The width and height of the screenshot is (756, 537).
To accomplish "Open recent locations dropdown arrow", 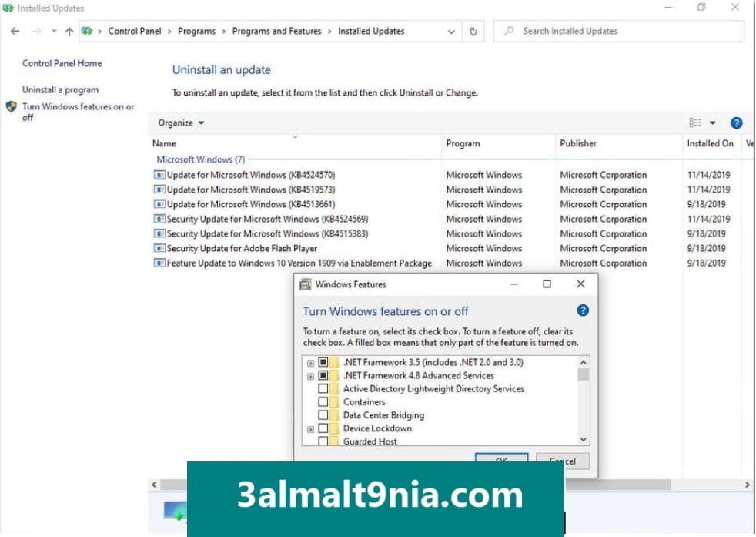I will click(x=54, y=32).
